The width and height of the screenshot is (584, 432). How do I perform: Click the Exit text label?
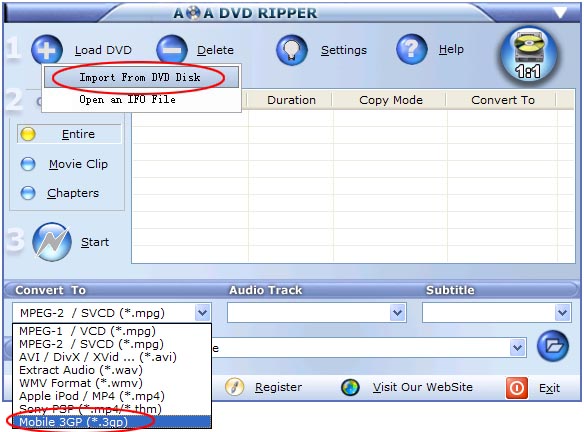pyautogui.click(x=549, y=388)
